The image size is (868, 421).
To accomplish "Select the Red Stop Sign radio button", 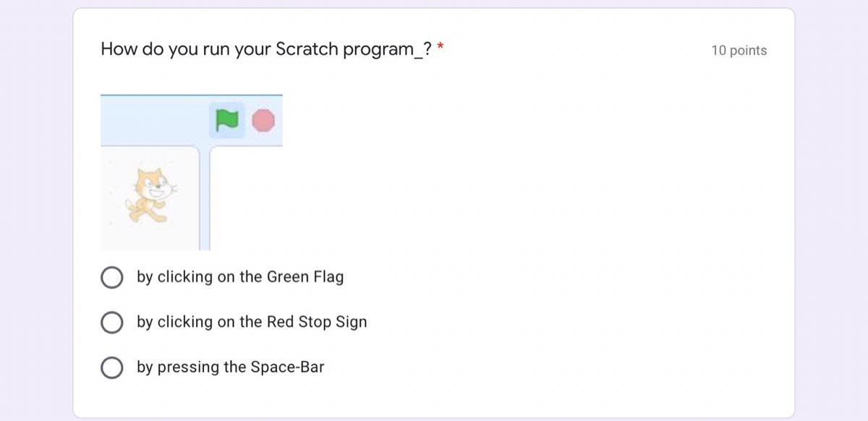I will [111, 322].
